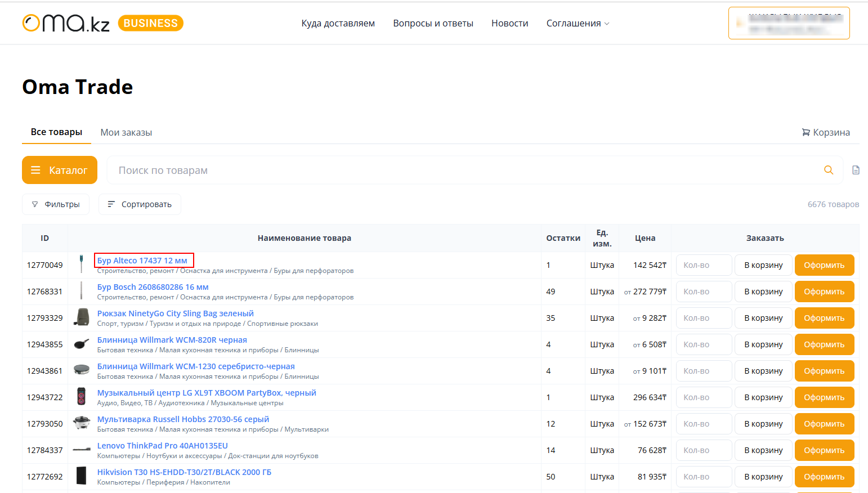
Task: Click the blurred account button top right
Action: [x=789, y=23]
